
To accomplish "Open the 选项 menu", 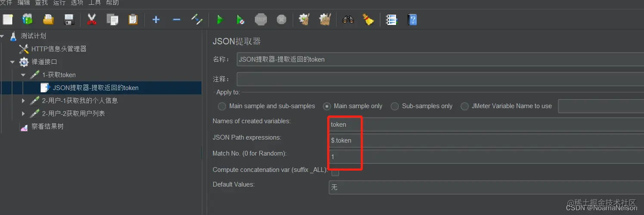I will pos(77,3).
